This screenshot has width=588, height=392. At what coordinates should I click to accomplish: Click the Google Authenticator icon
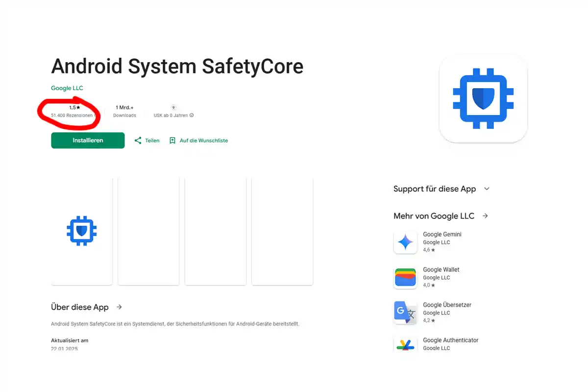click(405, 344)
